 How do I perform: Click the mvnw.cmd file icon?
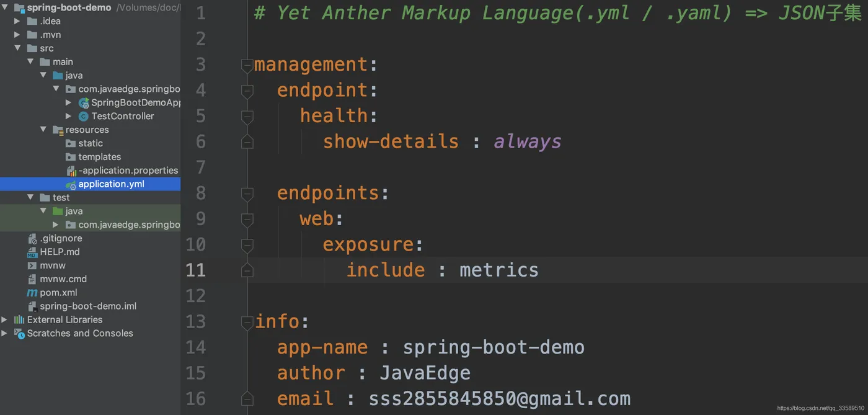click(32, 279)
